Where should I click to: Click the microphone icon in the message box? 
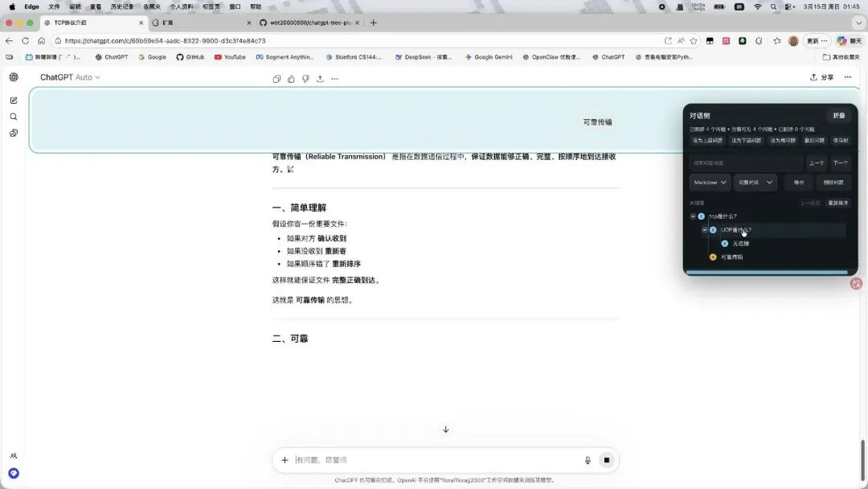588,459
